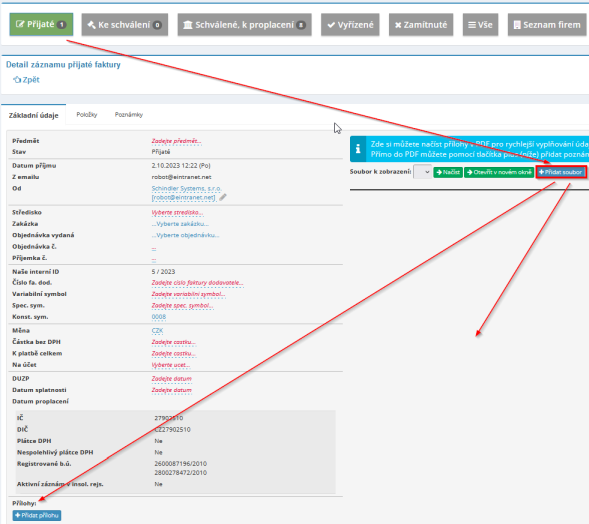Switch to the Poznámky tab

point(129,115)
